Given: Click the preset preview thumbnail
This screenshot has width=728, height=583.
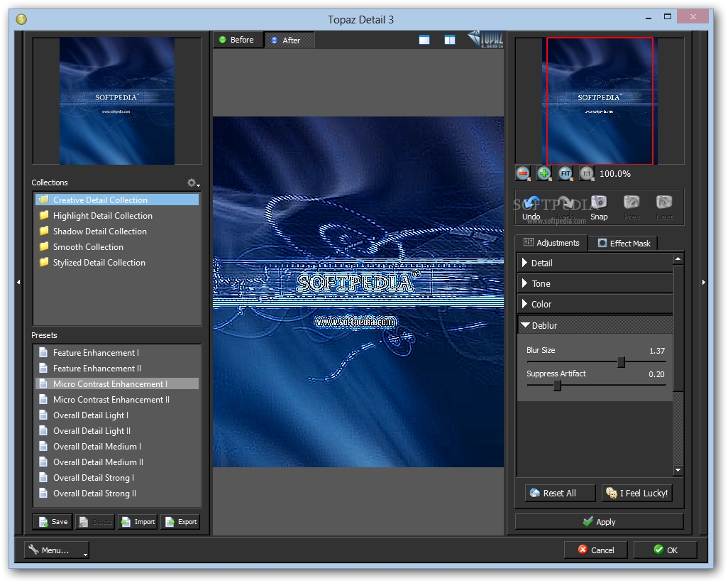Looking at the screenshot, I should (117, 101).
